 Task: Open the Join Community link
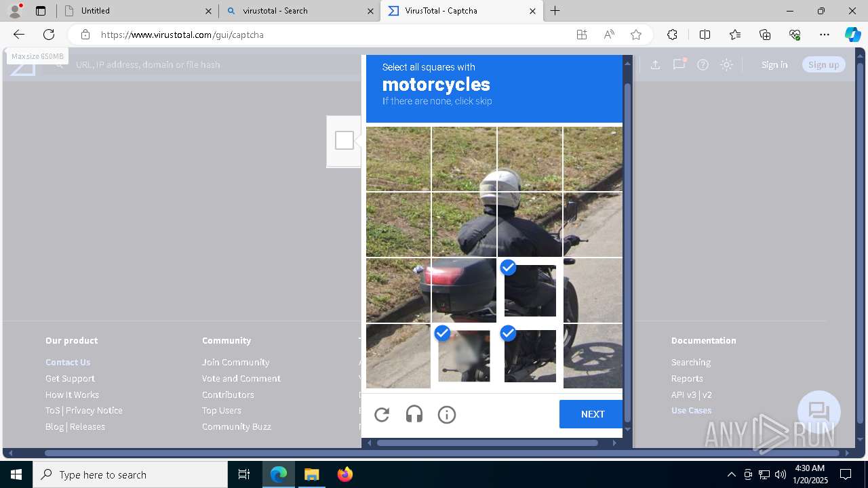pos(235,362)
